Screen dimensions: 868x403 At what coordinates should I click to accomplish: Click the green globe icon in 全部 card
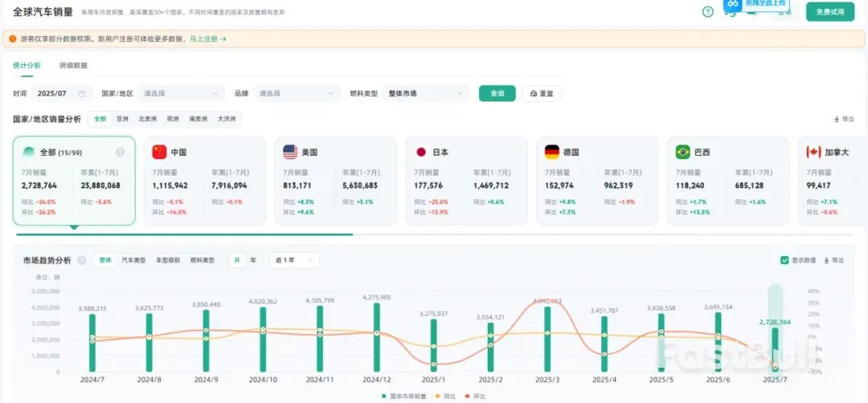[x=29, y=152]
